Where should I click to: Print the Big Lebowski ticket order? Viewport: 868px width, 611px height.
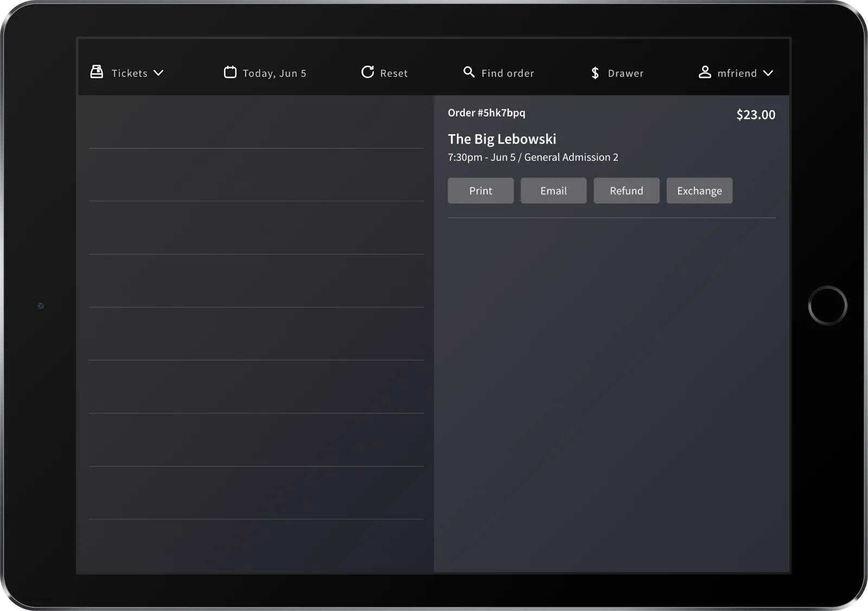coord(481,191)
